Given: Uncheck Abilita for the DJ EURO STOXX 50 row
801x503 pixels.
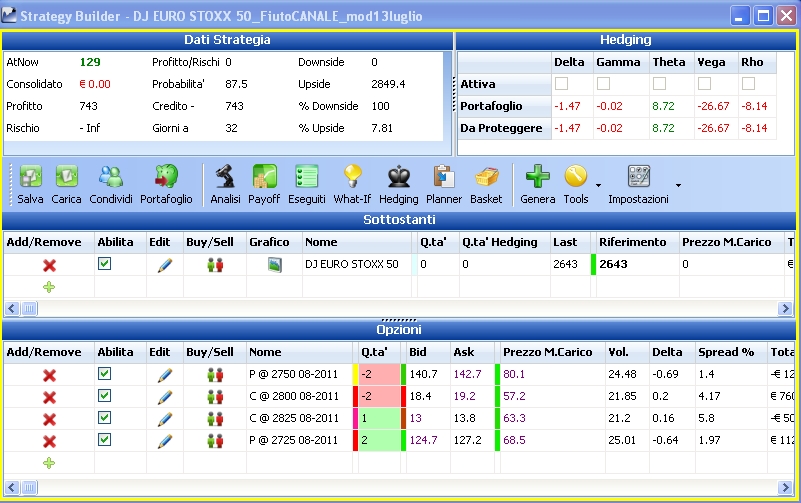Looking at the screenshot, I should [x=104, y=264].
